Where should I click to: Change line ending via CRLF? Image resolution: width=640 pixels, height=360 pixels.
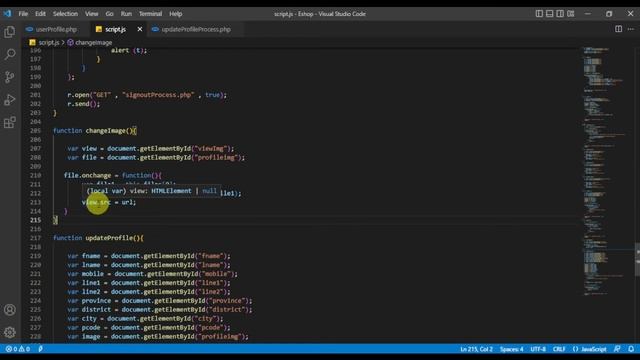pyautogui.click(x=559, y=349)
